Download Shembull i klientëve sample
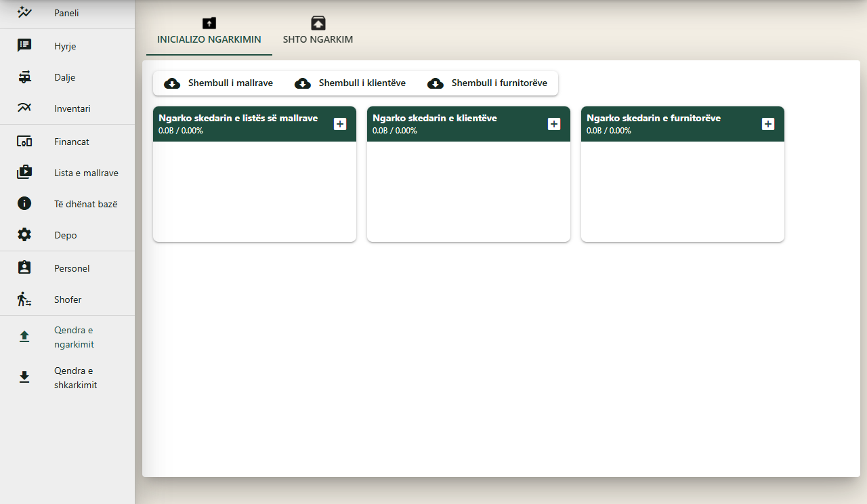This screenshot has height=504, width=867. pyautogui.click(x=350, y=83)
